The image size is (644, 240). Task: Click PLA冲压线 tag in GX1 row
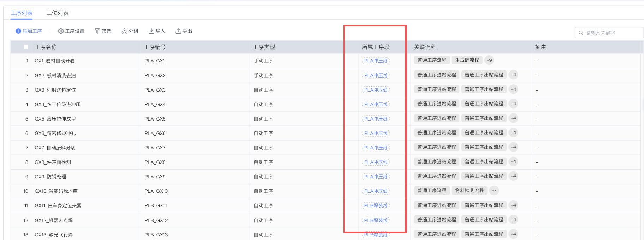(376, 61)
